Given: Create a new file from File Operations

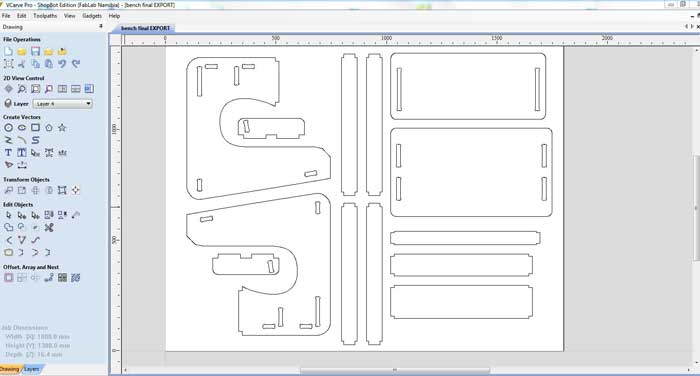Looking at the screenshot, I should pyautogui.click(x=8, y=51).
